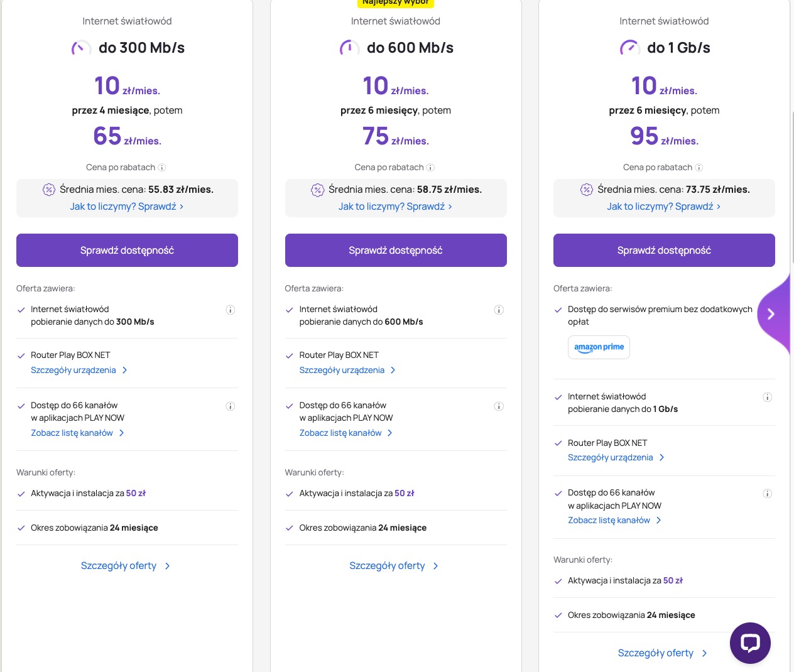Click the Amazon Prime logo badge

599,347
